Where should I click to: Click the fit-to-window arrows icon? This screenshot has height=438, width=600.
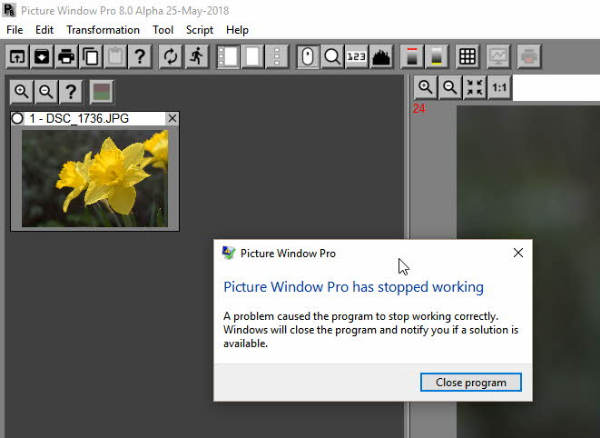(x=475, y=88)
